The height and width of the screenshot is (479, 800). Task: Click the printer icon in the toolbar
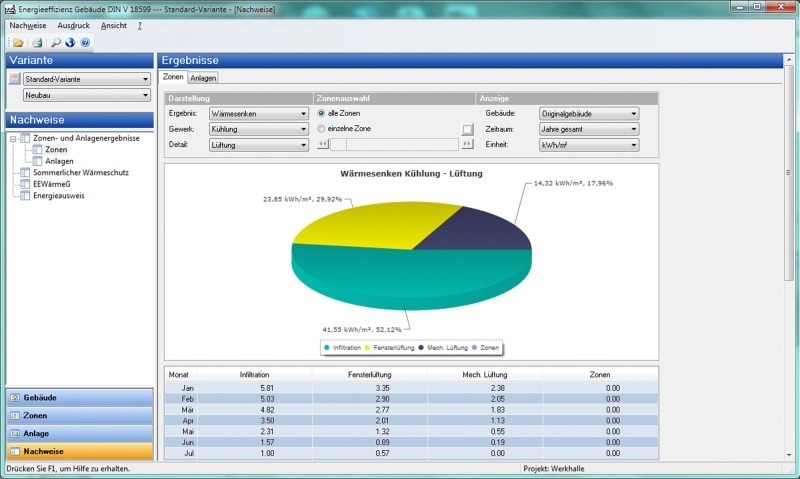pos(37,42)
